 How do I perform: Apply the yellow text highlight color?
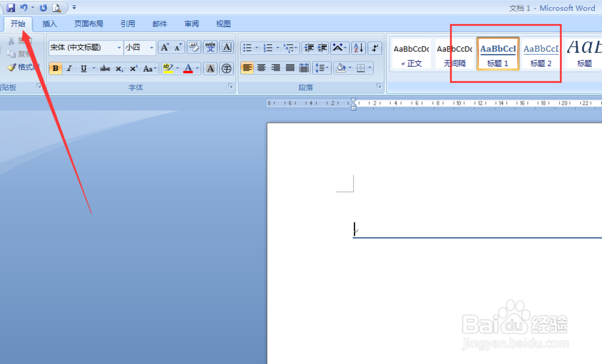pyautogui.click(x=168, y=68)
